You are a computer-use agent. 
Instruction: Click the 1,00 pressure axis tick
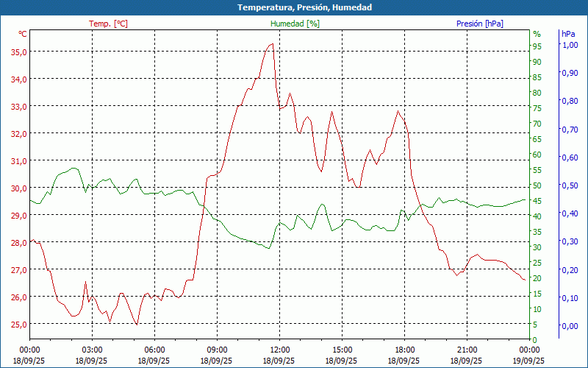point(570,44)
